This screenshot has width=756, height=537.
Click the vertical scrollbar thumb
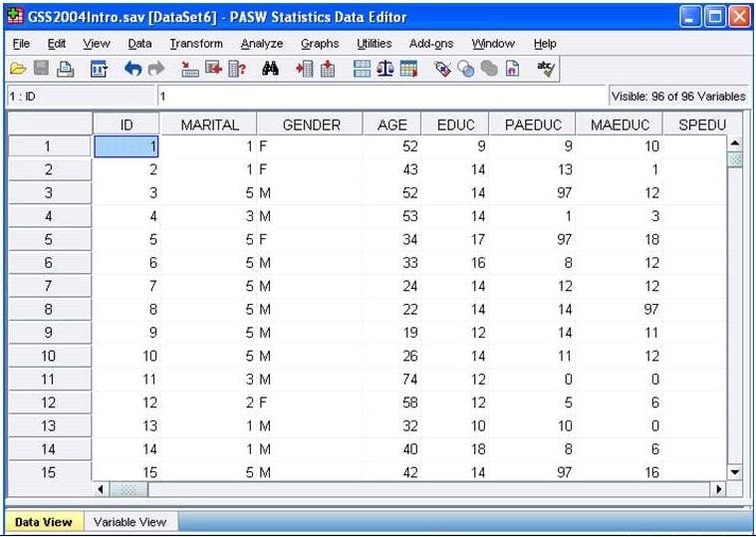point(735,159)
